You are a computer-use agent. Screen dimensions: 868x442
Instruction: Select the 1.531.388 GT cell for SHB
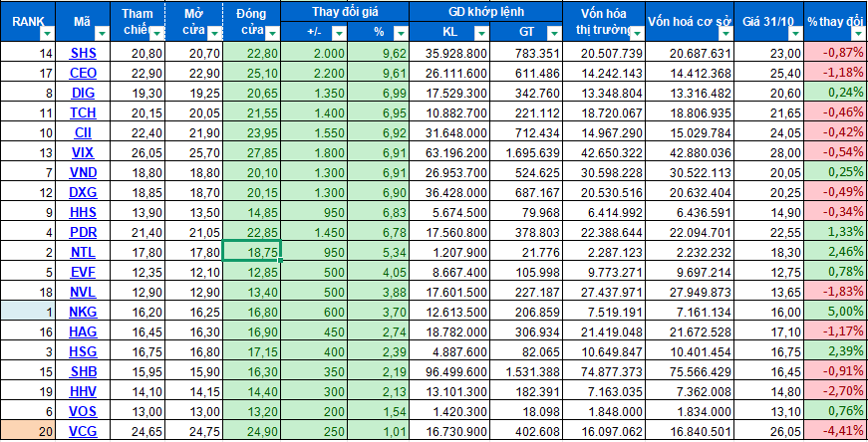coord(526,371)
